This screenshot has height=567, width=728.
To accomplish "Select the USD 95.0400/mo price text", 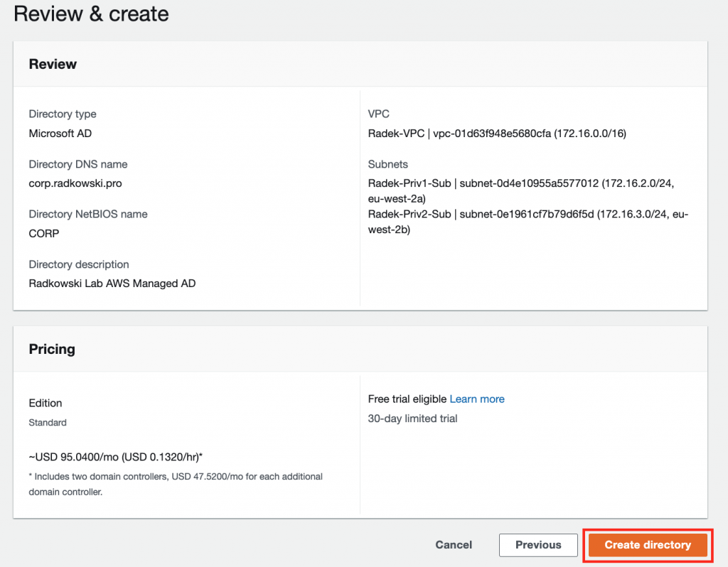I will pyautogui.click(x=116, y=457).
